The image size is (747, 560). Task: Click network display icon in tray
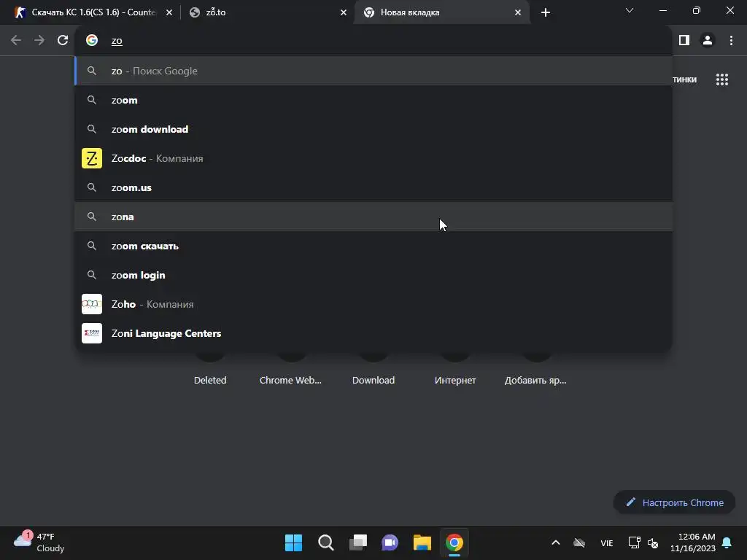pos(634,542)
